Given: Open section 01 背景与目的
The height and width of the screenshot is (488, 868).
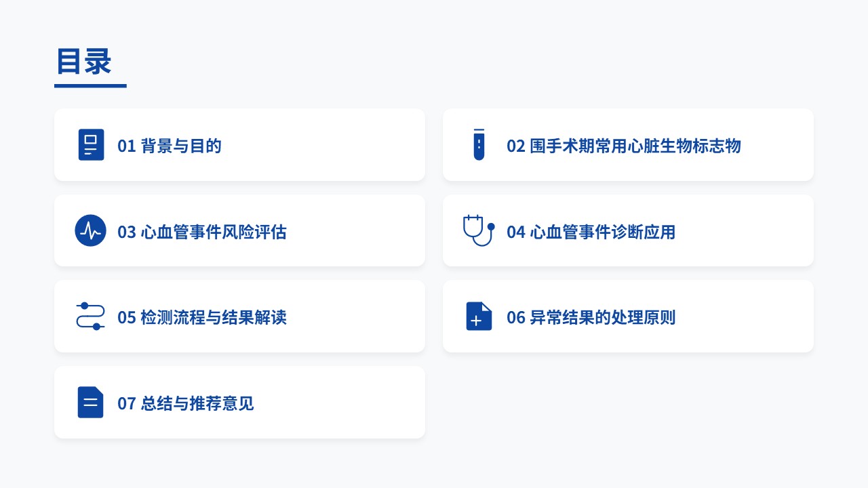Looking at the screenshot, I should [170, 146].
